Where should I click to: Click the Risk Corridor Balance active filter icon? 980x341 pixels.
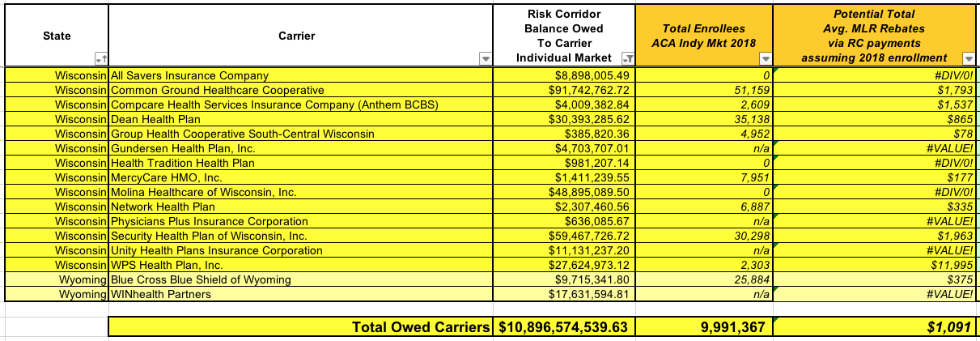pyautogui.click(x=627, y=59)
